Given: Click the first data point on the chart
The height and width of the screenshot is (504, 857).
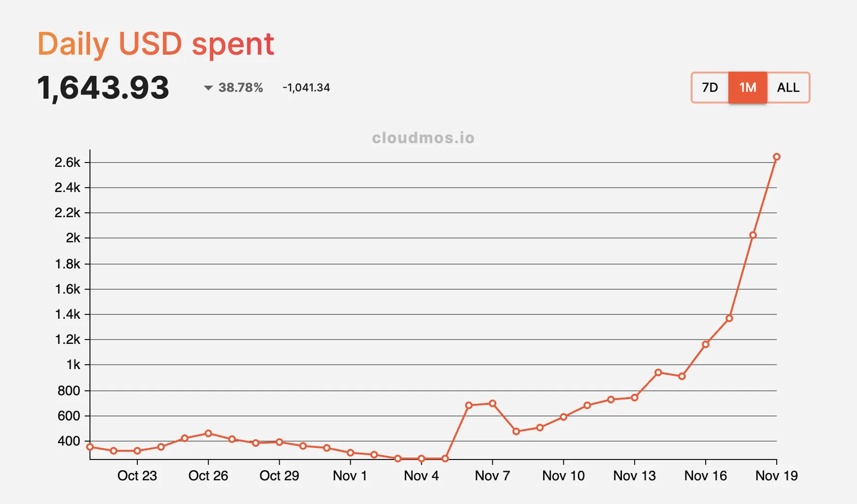Looking at the screenshot, I should pyautogui.click(x=90, y=447).
